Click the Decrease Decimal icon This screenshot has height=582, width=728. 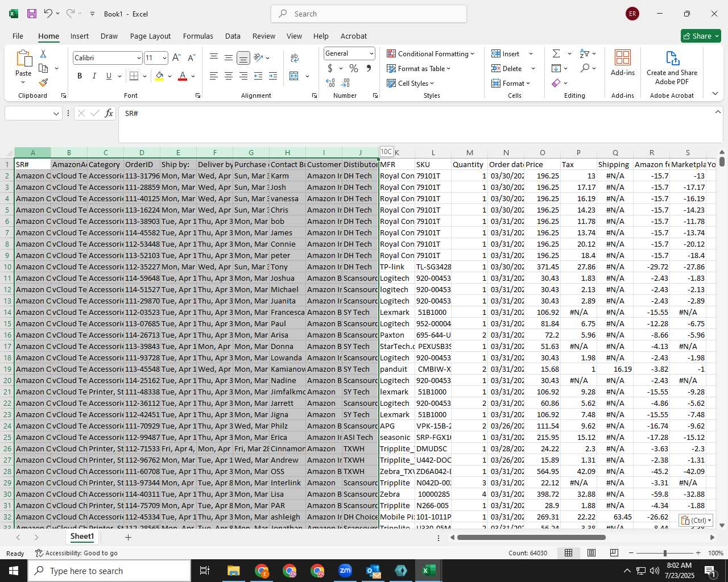pos(346,83)
